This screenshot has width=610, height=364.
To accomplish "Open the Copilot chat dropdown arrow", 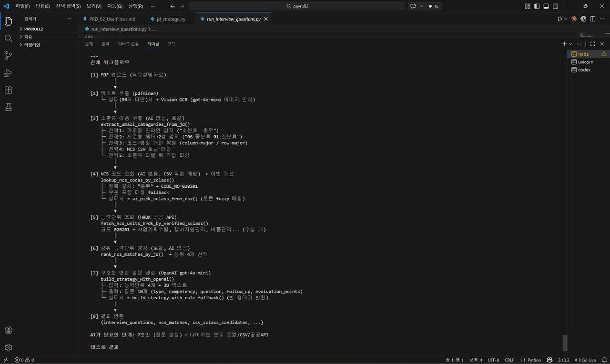I will 421,6.
